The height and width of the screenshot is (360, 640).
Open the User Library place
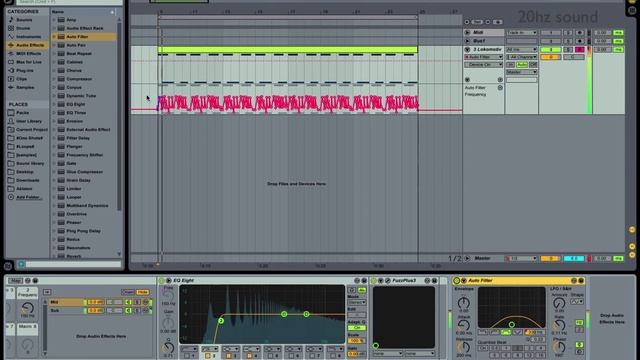[x=29, y=121]
